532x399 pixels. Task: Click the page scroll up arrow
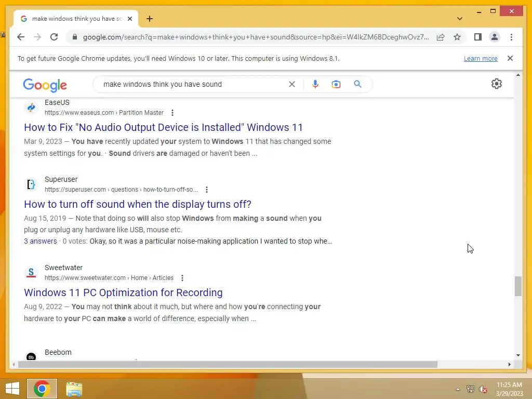point(518,75)
